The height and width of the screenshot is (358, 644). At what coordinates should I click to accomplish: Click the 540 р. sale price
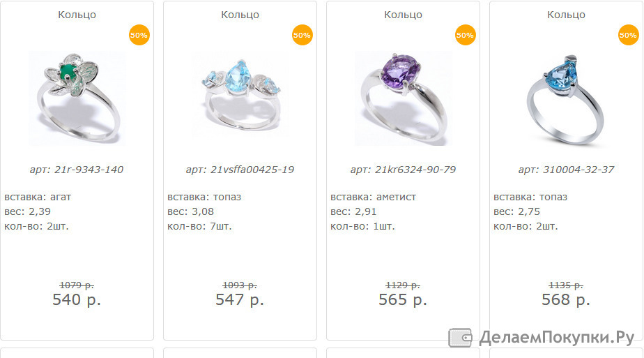point(77,299)
